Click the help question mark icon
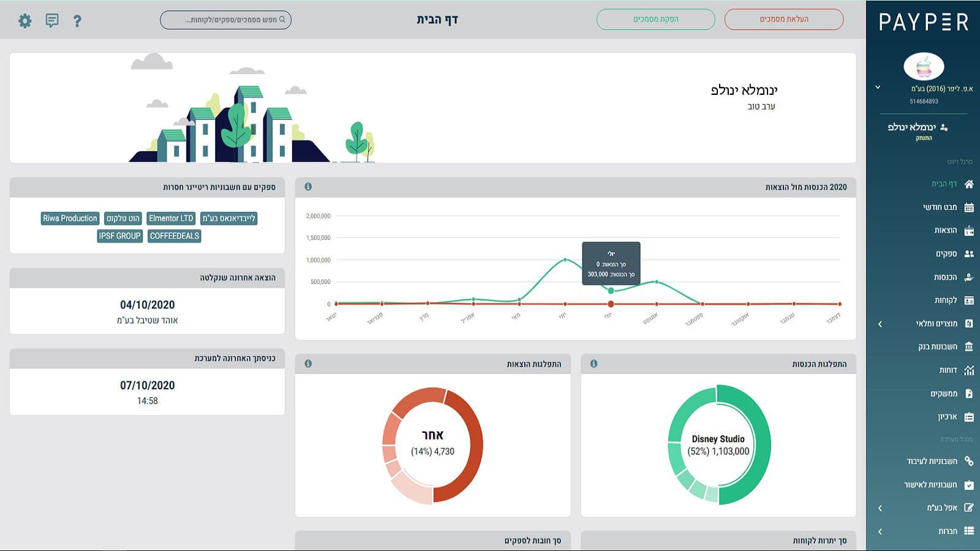This screenshot has height=551, width=980. pos(77,21)
